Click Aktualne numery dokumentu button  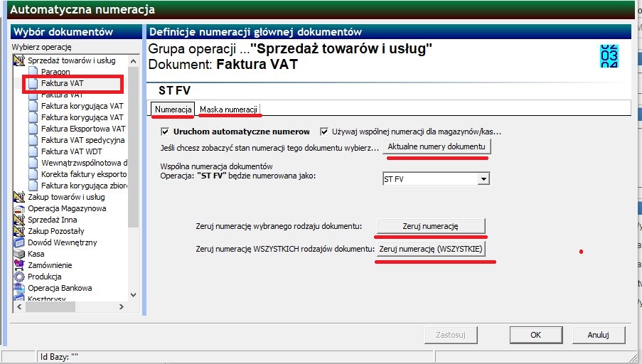coord(437,146)
